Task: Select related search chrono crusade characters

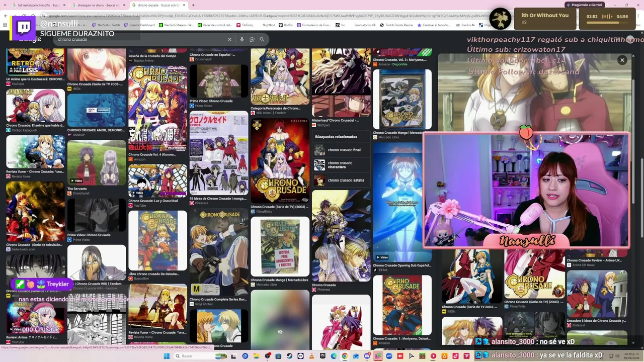Action: 340,165
